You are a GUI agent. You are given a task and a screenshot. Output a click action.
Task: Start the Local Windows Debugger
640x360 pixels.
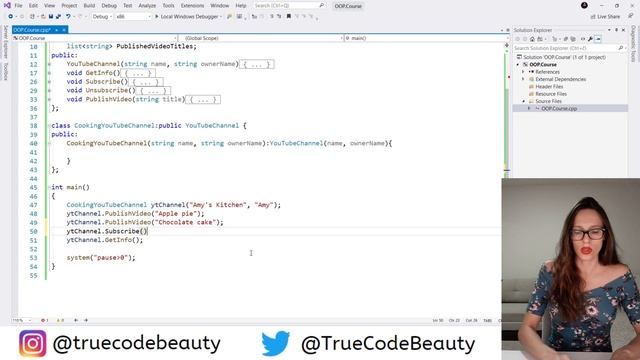[187, 17]
